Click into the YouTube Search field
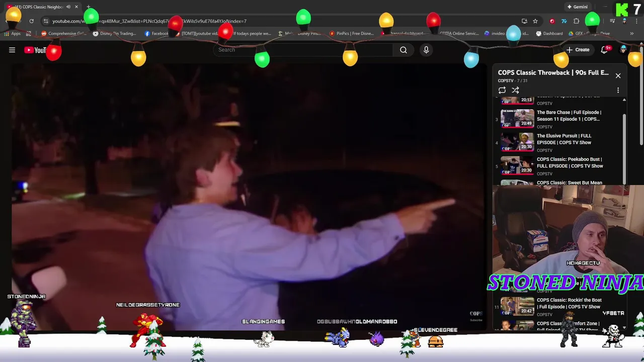 point(303,50)
